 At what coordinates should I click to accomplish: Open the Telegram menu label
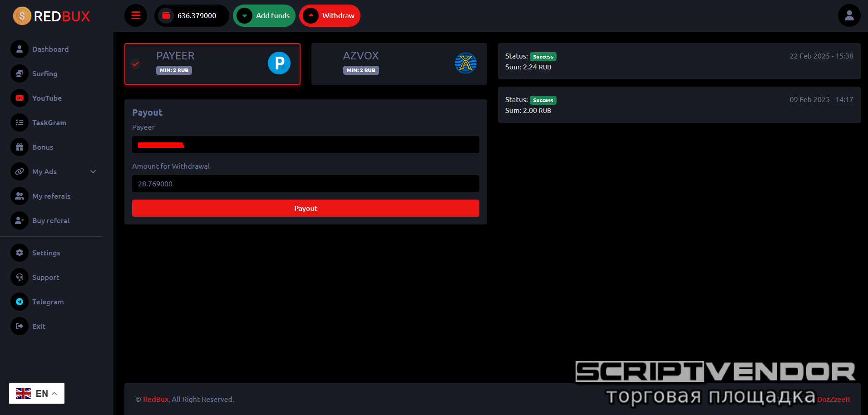[x=48, y=302]
